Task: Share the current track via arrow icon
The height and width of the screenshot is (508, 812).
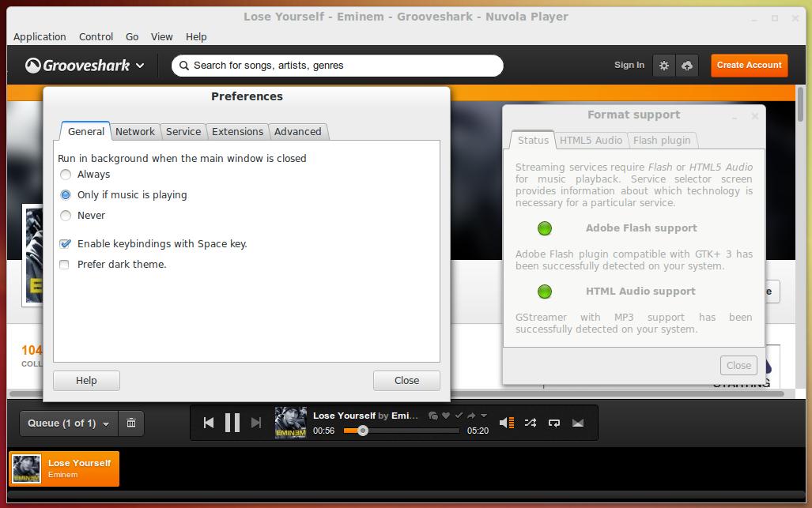Action: (x=472, y=415)
